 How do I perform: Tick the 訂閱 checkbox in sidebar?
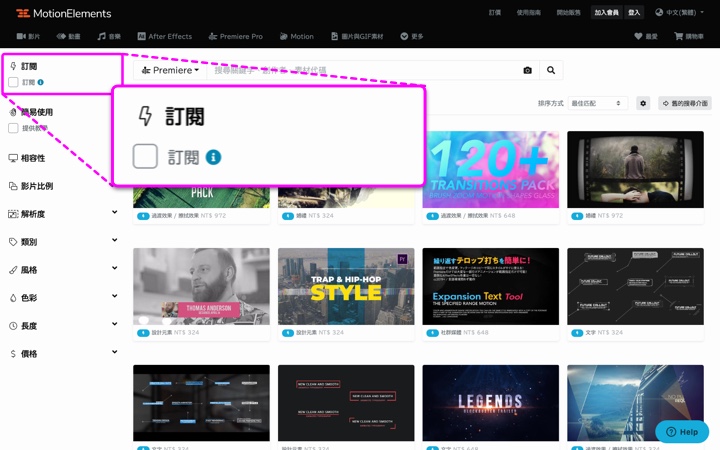pos(13,82)
